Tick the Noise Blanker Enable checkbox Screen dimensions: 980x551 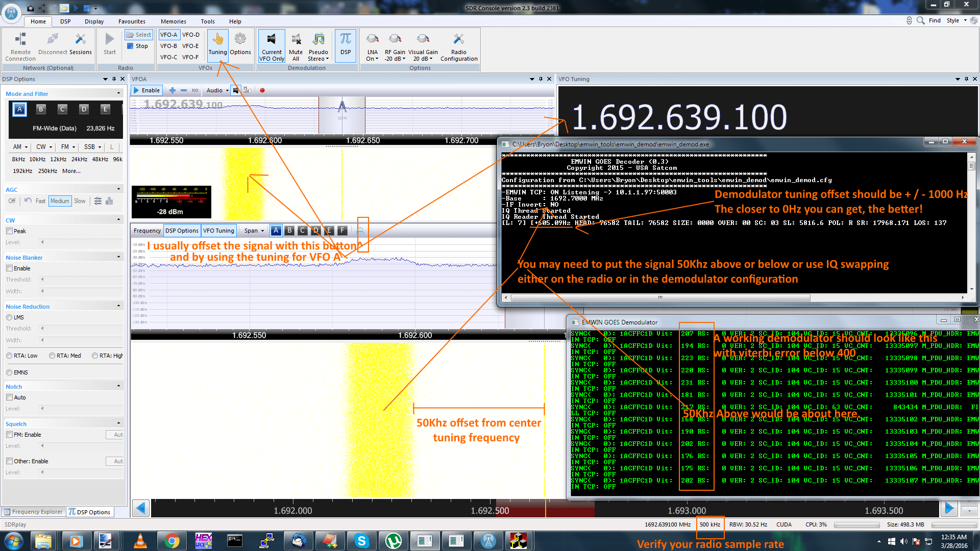point(9,268)
